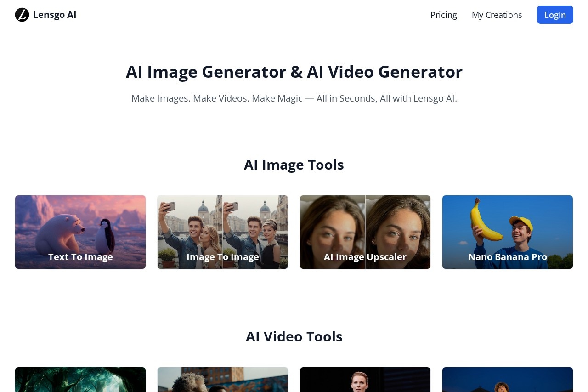Click the blurry left face in the Upscaler card
The height and width of the screenshot is (392, 588).
[x=333, y=225]
